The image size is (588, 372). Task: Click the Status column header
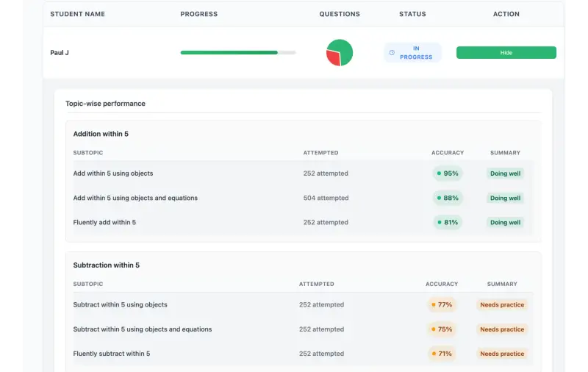(x=412, y=14)
